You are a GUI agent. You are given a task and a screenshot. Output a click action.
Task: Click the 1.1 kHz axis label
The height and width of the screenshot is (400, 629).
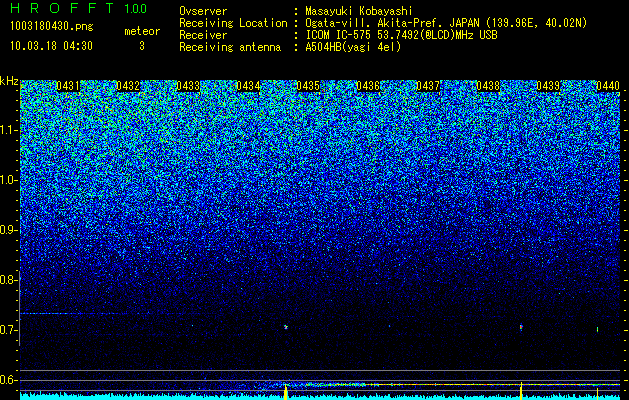8,130
